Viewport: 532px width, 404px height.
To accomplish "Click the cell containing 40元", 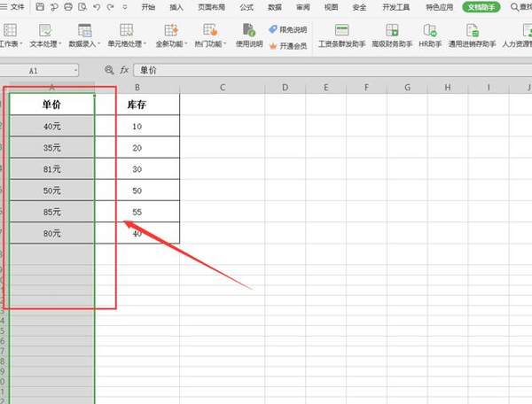I will (x=52, y=126).
